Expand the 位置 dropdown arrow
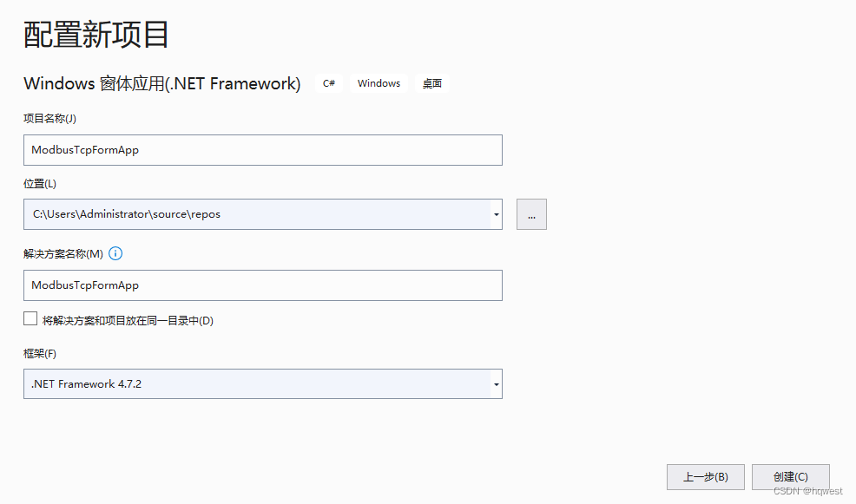 click(x=496, y=214)
